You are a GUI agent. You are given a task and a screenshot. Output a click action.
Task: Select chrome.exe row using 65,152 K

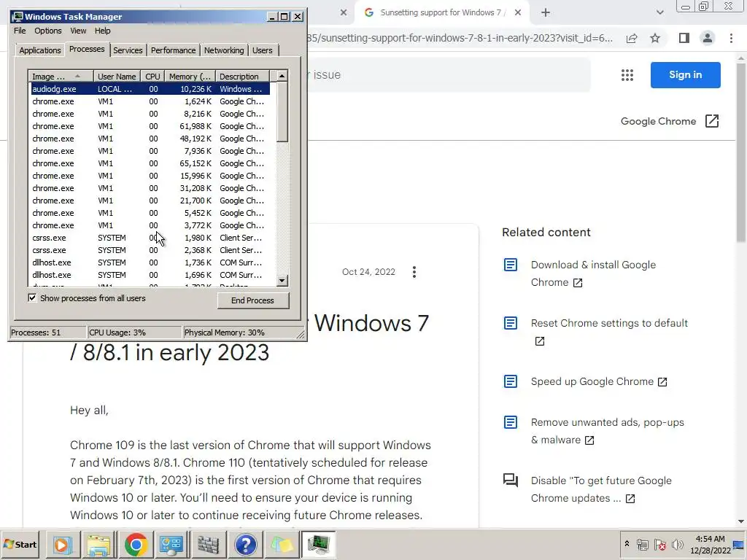150,163
